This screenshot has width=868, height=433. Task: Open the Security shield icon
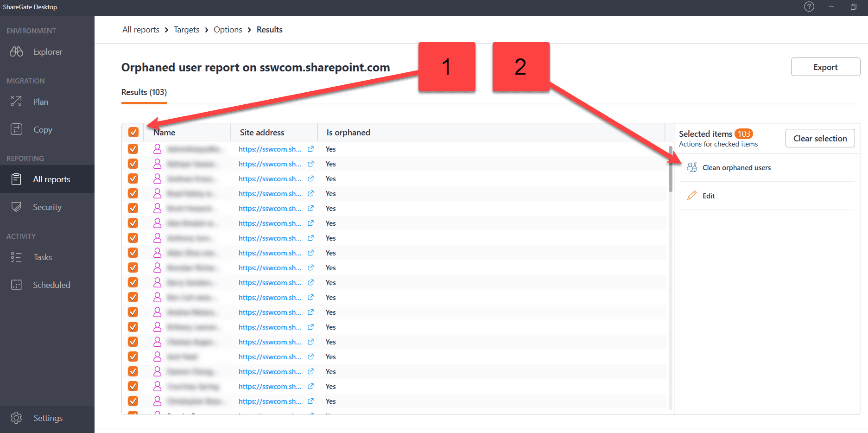(x=17, y=207)
